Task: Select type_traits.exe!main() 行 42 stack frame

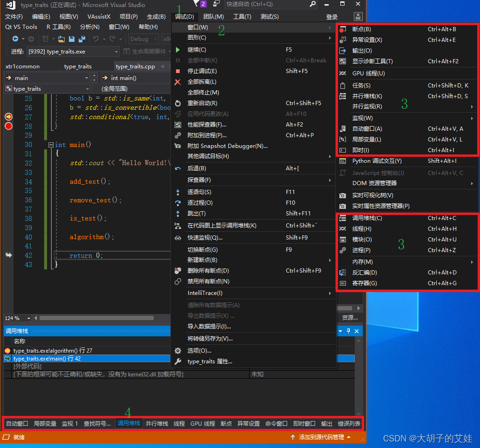Action: [x=47, y=358]
